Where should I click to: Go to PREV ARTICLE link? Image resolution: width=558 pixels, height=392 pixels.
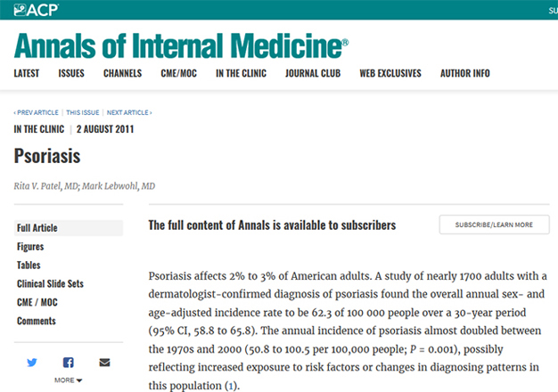click(x=36, y=113)
